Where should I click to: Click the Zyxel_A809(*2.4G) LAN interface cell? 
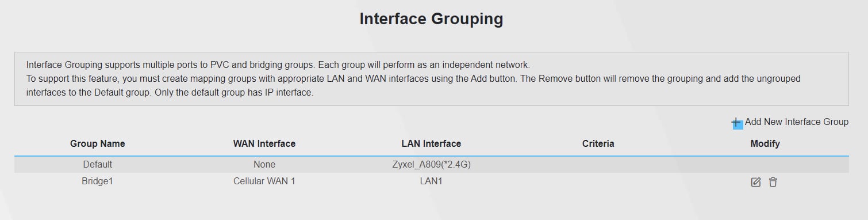[431, 164]
